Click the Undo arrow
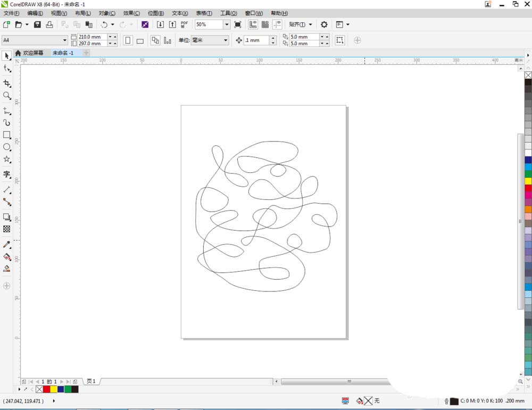Screen dimensions: 532x410 [104, 24]
